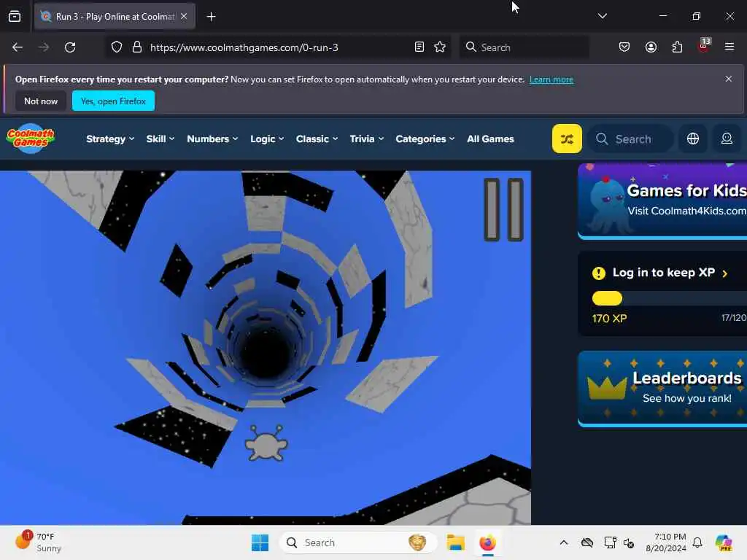747x560 pixels.
Task: Open the weather widget showing 70°F
Action: 38,542
